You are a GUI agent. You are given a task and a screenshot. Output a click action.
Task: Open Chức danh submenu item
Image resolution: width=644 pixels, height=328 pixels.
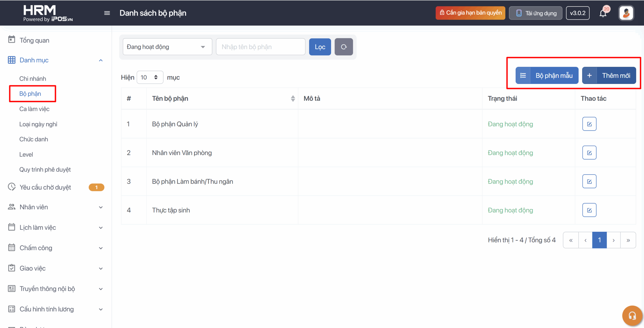click(34, 139)
